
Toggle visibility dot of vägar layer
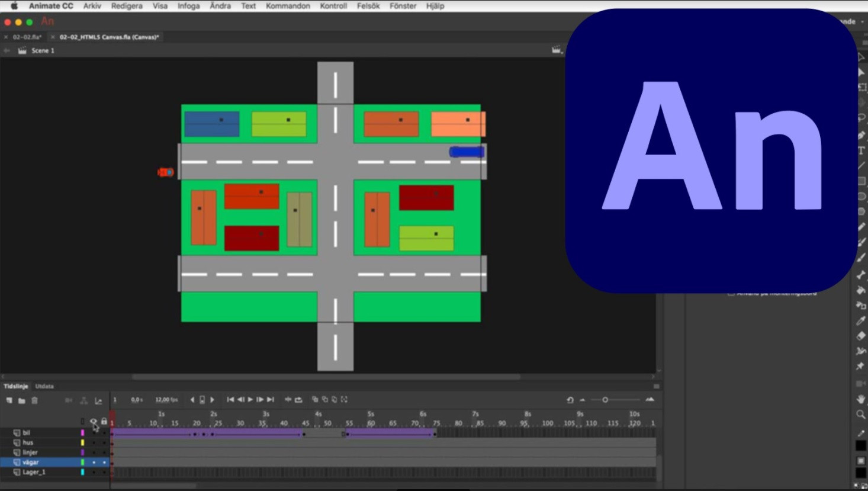point(94,463)
